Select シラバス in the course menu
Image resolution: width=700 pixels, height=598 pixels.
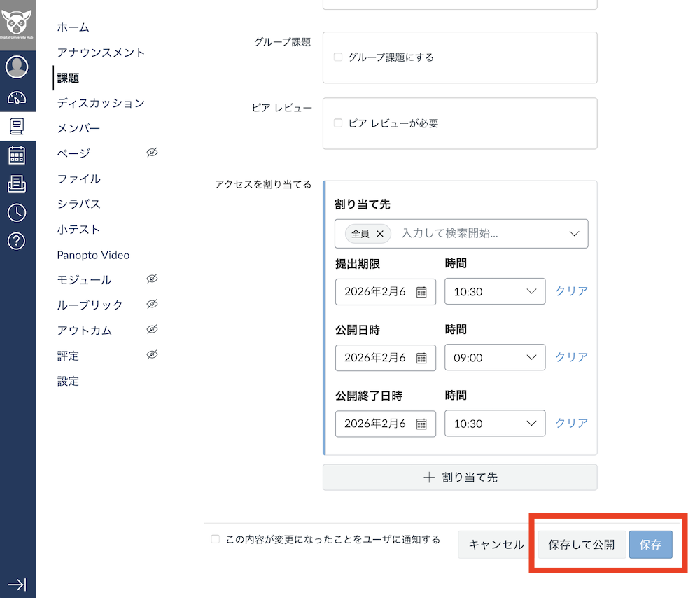coord(79,204)
